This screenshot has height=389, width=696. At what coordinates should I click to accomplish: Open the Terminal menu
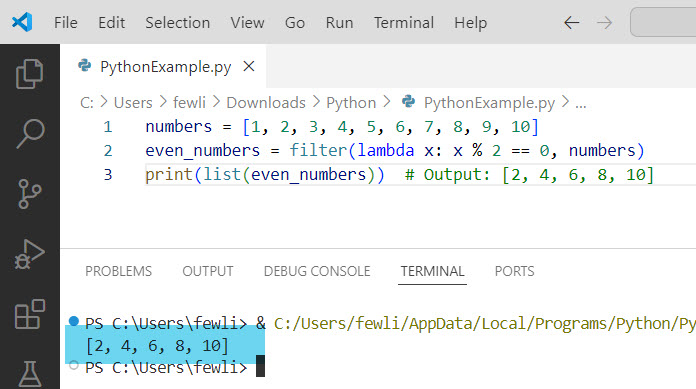(404, 23)
